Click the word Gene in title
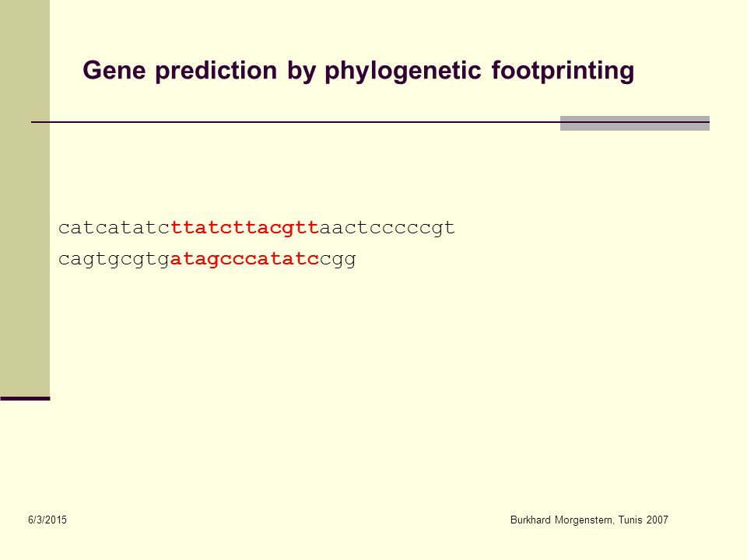The image size is (747, 560). (x=114, y=71)
